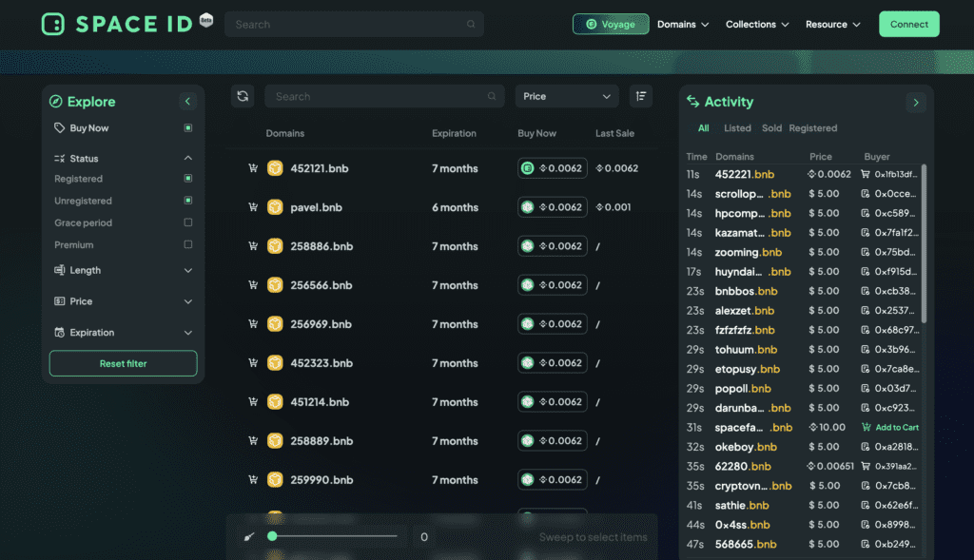The image size is (974, 560).
Task: Check the Grace period checkbox
Action: point(187,222)
